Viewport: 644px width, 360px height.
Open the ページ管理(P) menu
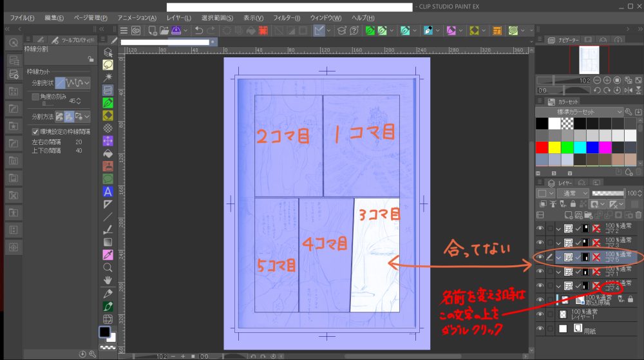(x=90, y=18)
